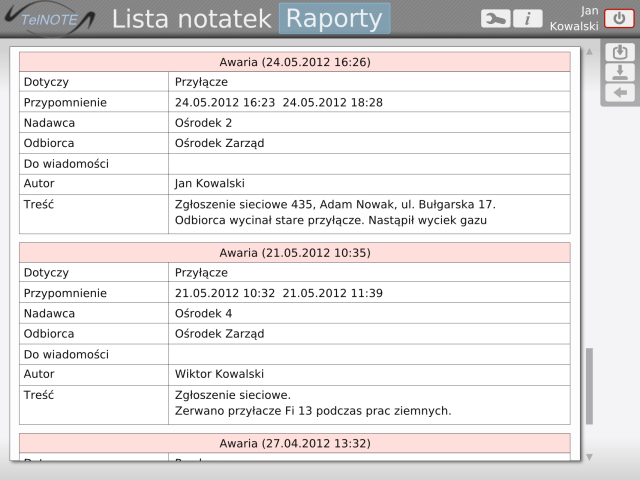Image resolution: width=640 pixels, height=480 pixels.
Task: Click the export-to-file icon in sidebar
Action: point(620,52)
